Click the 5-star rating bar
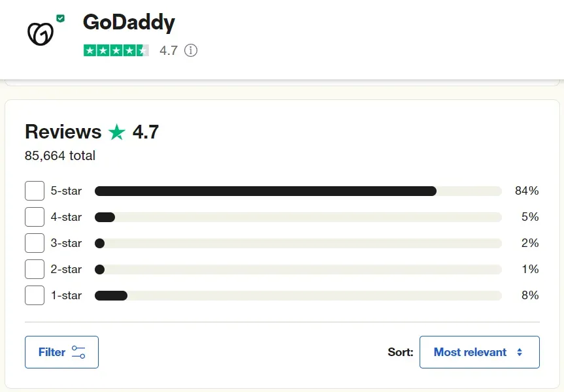Viewport: 564px width, 392px height. tap(298, 191)
